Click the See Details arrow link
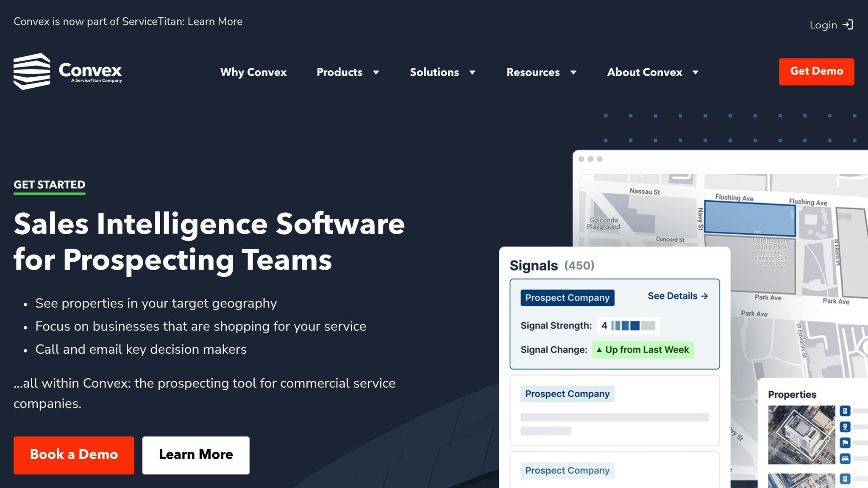Image resolution: width=868 pixels, height=488 pixels. coord(677,296)
